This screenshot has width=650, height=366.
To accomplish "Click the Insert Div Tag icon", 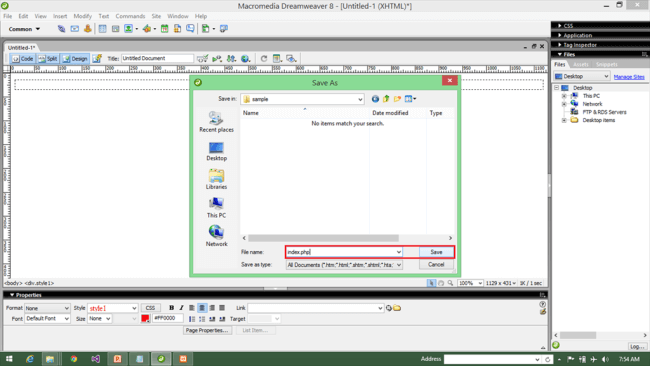I will pyautogui.click(x=116, y=29).
